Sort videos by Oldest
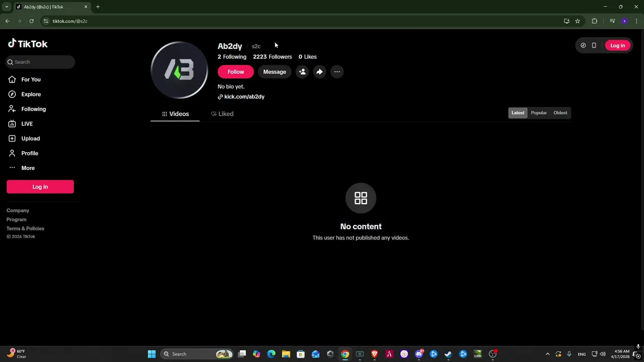The width and height of the screenshot is (644, 362). click(560, 113)
